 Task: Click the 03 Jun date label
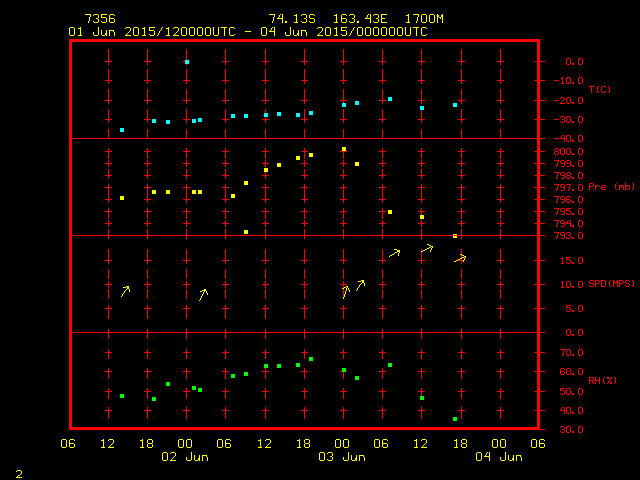click(x=342, y=457)
